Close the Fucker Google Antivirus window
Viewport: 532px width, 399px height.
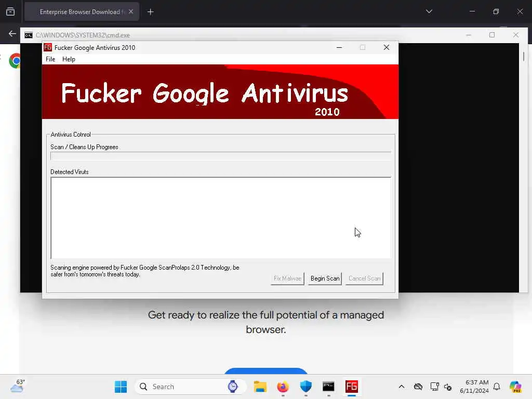click(386, 47)
